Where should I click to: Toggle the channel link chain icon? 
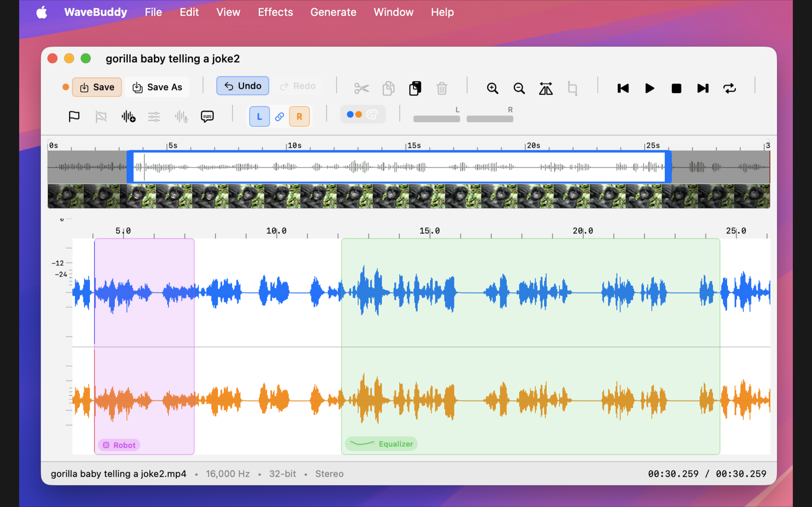point(279,116)
